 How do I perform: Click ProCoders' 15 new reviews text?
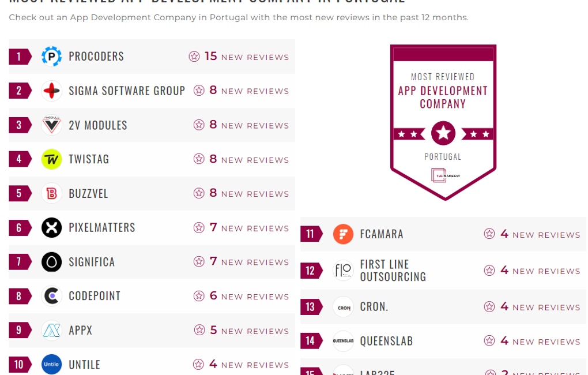tap(246, 57)
